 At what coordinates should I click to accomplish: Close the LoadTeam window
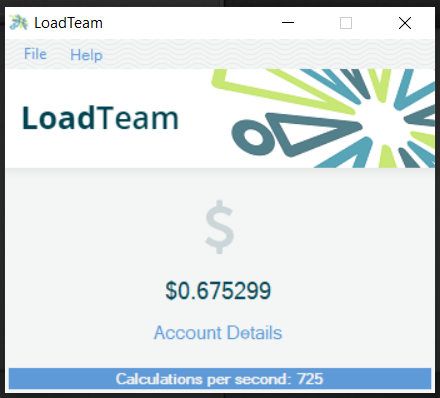point(405,23)
